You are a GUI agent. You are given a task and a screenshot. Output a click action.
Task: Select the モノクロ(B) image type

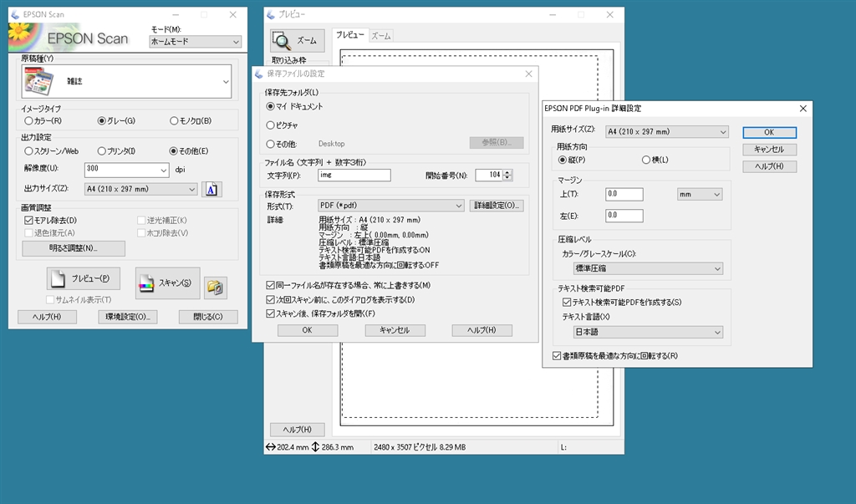191,120
